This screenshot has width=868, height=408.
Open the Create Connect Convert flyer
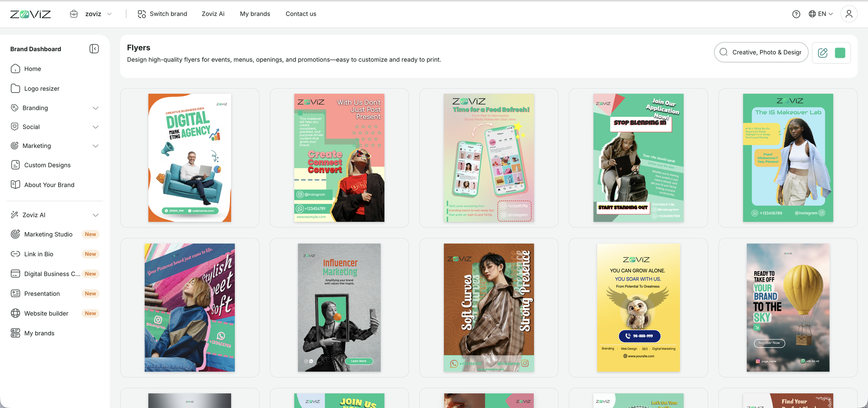[x=339, y=158]
